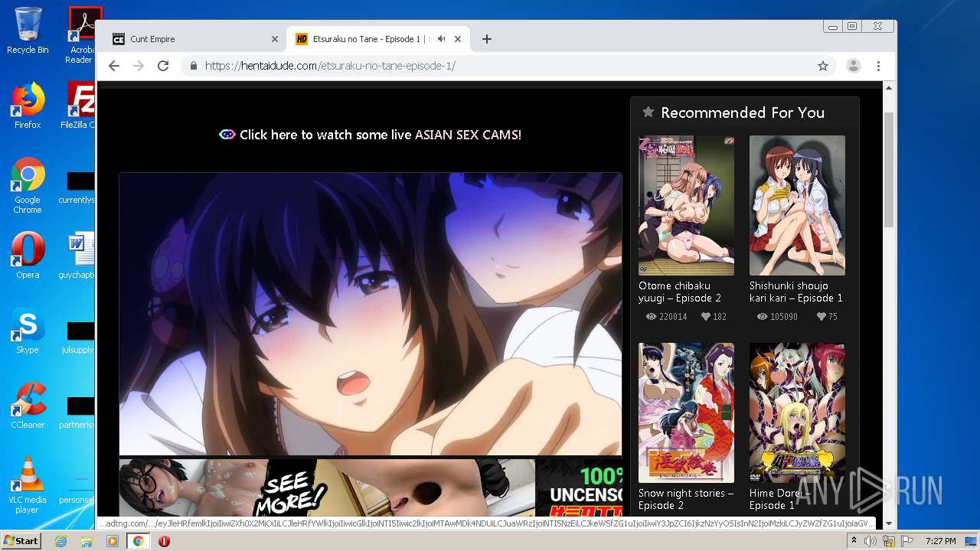
Task: Click the 7:27 PM taskbar clock
Action: click(x=940, y=541)
